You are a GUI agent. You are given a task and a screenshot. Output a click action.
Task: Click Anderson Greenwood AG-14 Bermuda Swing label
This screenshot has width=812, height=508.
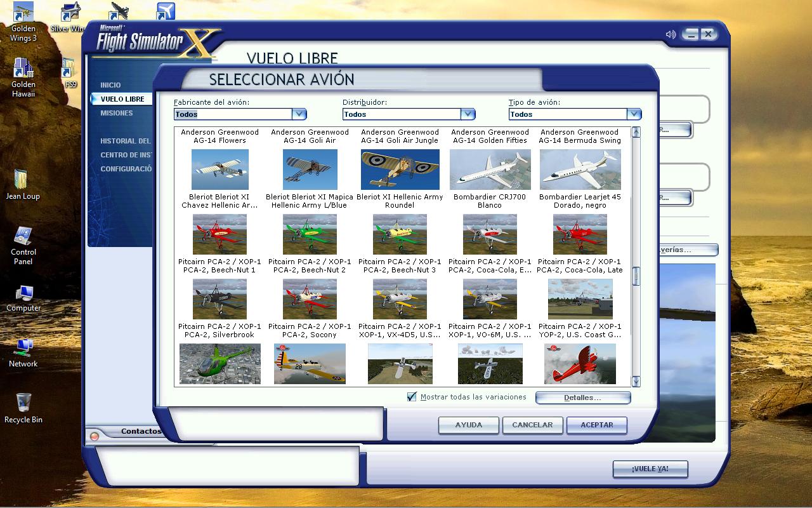(x=580, y=137)
